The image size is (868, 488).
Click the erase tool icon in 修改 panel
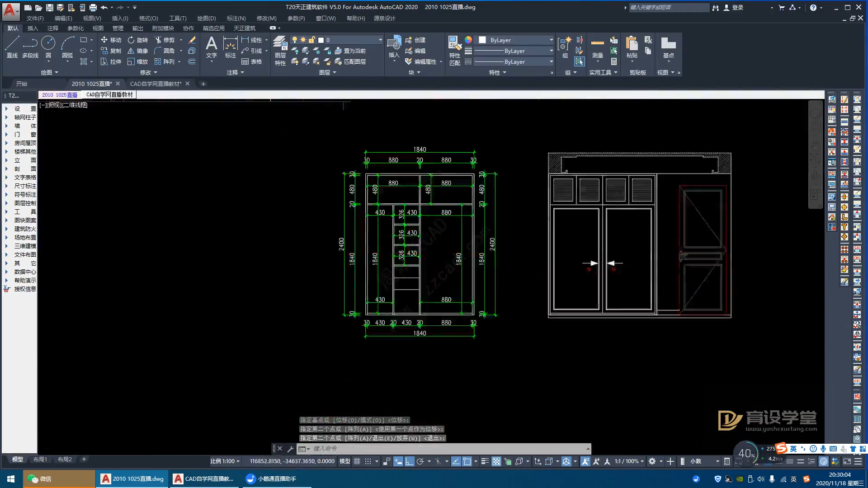point(192,40)
